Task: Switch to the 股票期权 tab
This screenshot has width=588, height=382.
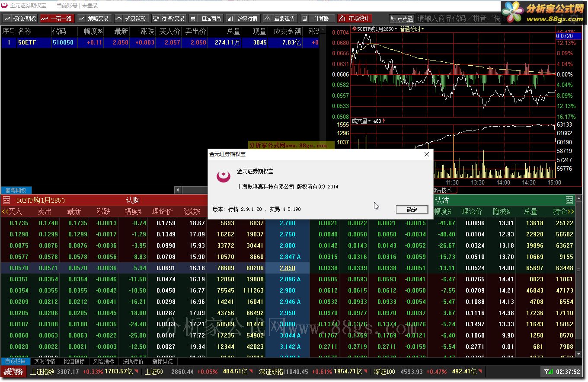Action: pos(16,191)
